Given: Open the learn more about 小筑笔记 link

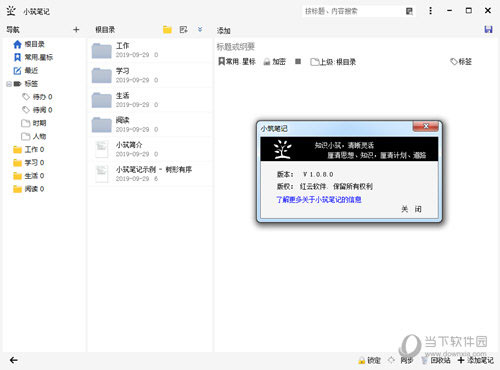Looking at the screenshot, I should coord(319,199).
